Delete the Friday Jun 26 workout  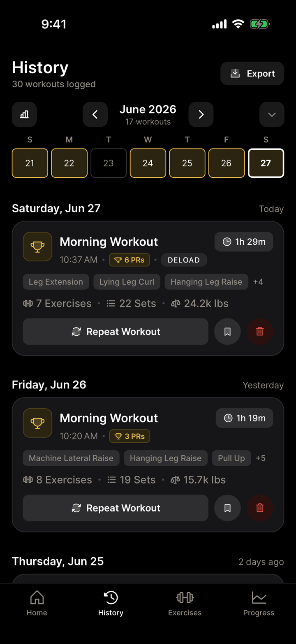[x=260, y=508]
